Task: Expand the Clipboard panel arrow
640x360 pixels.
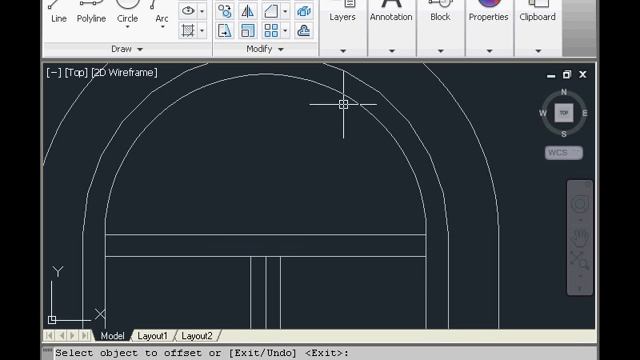Action: pos(538,51)
